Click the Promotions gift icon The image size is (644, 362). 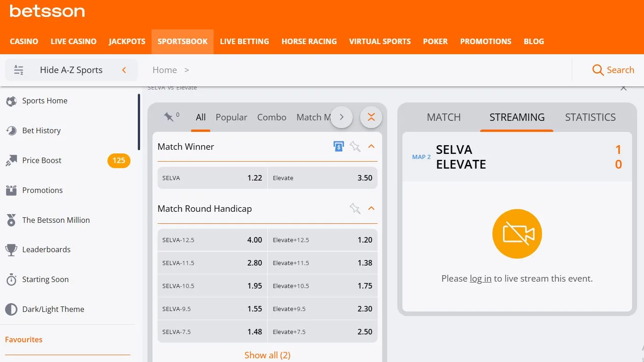[11, 190]
